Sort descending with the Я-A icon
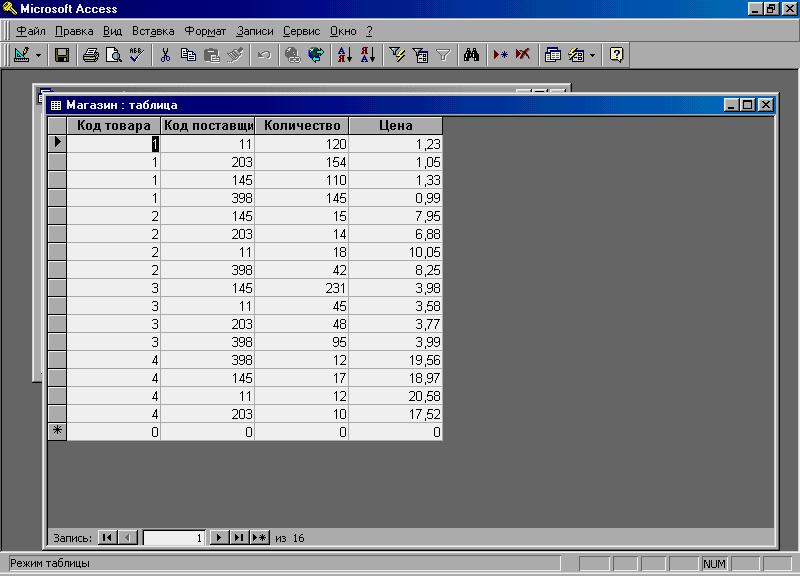Image resolution: width=800 pixels, height=576 pixels. 368,55
